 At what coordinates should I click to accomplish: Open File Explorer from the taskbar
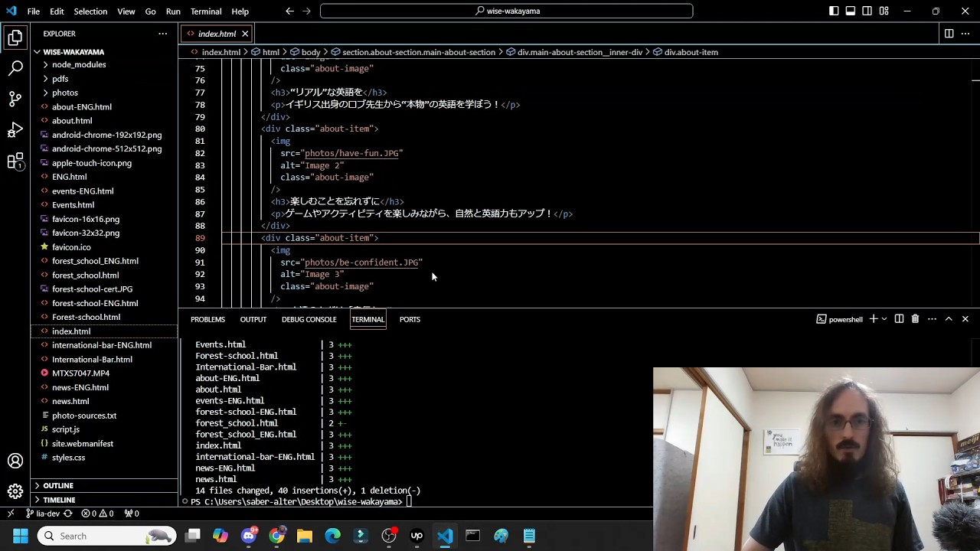(305, 536)
